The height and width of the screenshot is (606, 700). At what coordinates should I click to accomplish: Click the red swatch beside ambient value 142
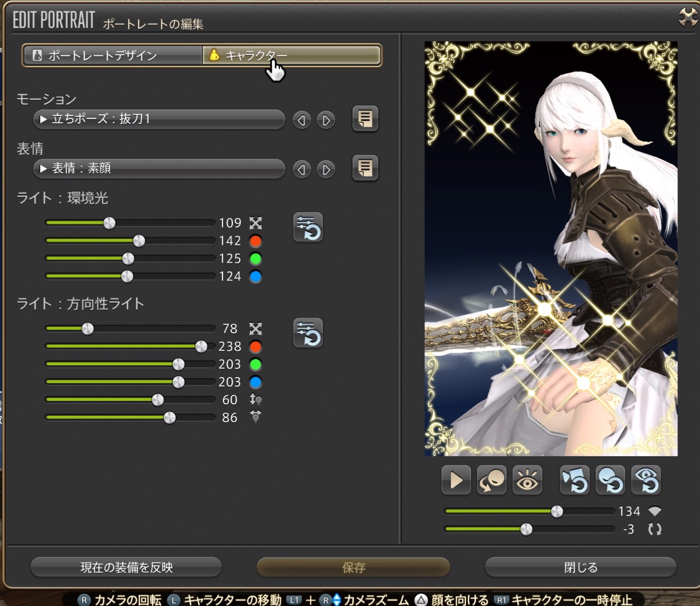click(x=256, y=241)
